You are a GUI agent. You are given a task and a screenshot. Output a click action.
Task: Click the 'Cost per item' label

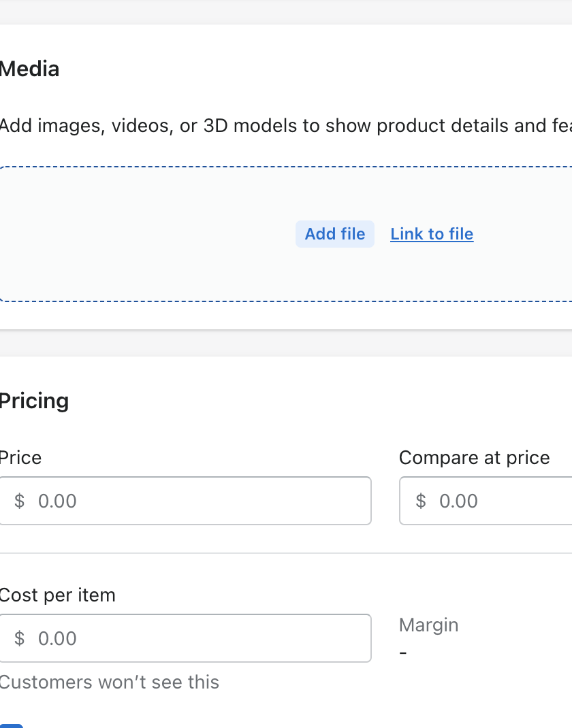point(57,595)
